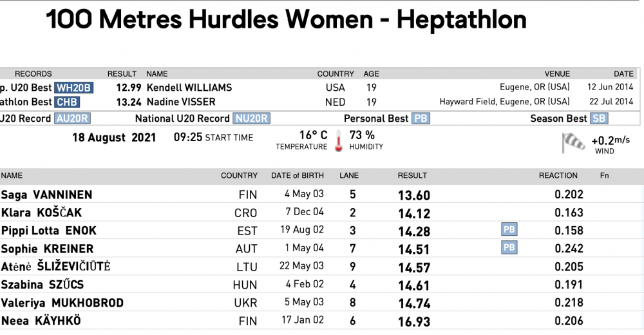Screen dimensions: 644x335
Task: Click the NU20R national record badge
Action: point(252,119)
